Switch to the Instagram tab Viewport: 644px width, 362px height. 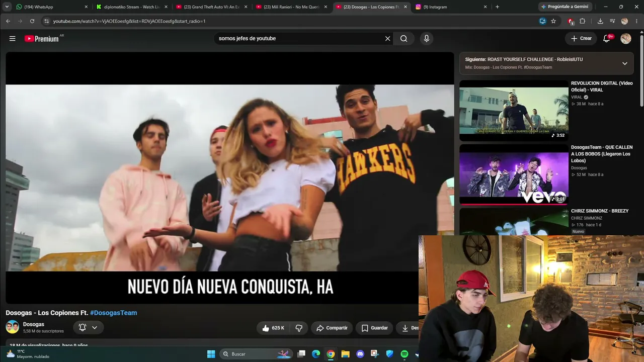pyautogui.click(x=450, y=7)
